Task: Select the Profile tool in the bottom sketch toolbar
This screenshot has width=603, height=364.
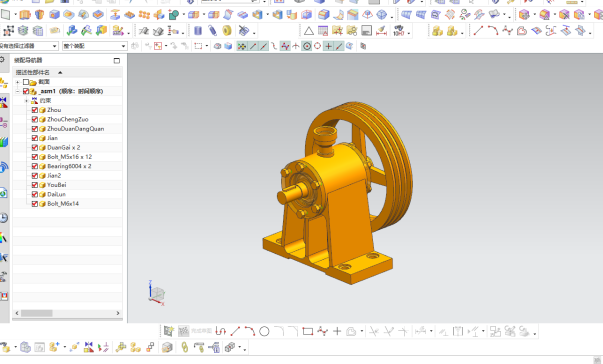Action: point(220,331)
